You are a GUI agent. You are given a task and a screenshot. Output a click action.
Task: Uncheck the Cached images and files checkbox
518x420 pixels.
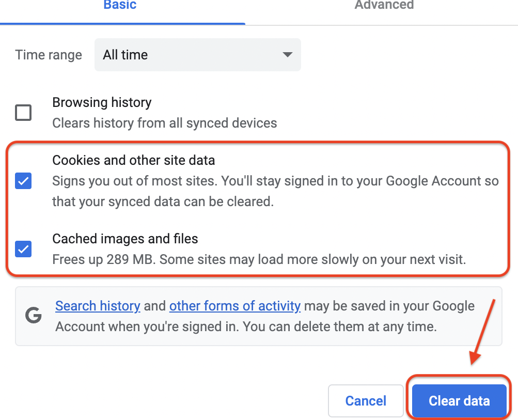click(23, 249)
